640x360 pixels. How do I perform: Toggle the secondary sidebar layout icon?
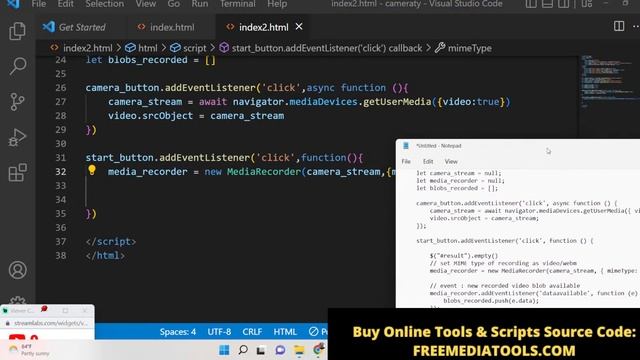[x=563, y=4]
